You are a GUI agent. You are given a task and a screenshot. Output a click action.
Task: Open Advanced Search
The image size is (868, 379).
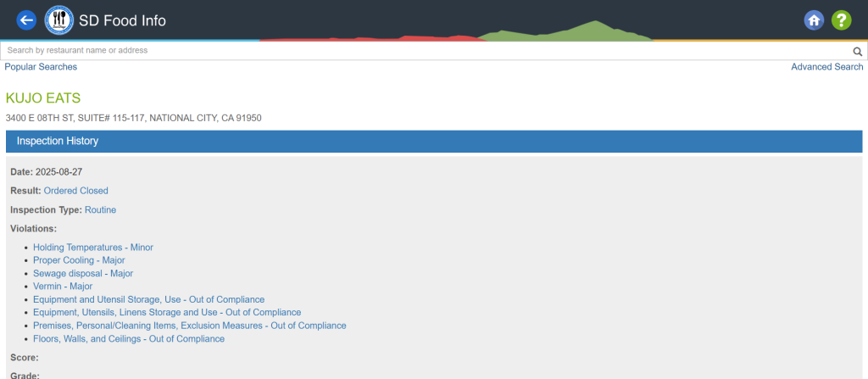click(x=827, y=67)
